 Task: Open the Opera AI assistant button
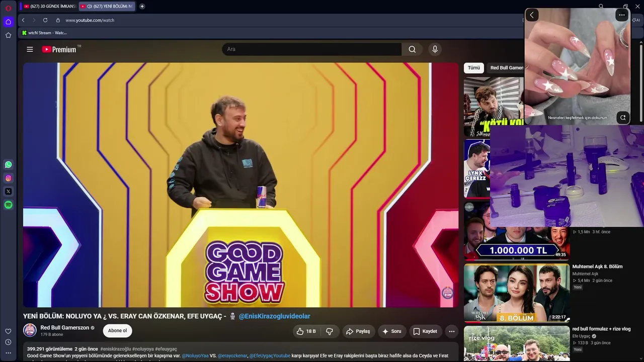click(x=636, y=20)
